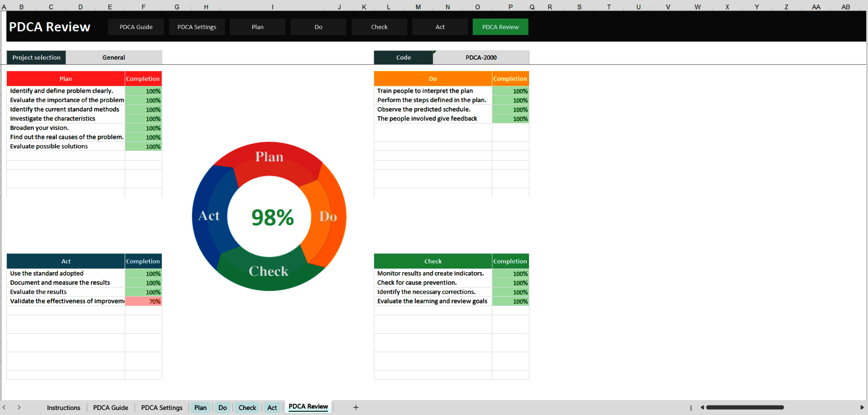Open the Do worksheet tab
Screen dimensions: 868x415
point(222,407)
